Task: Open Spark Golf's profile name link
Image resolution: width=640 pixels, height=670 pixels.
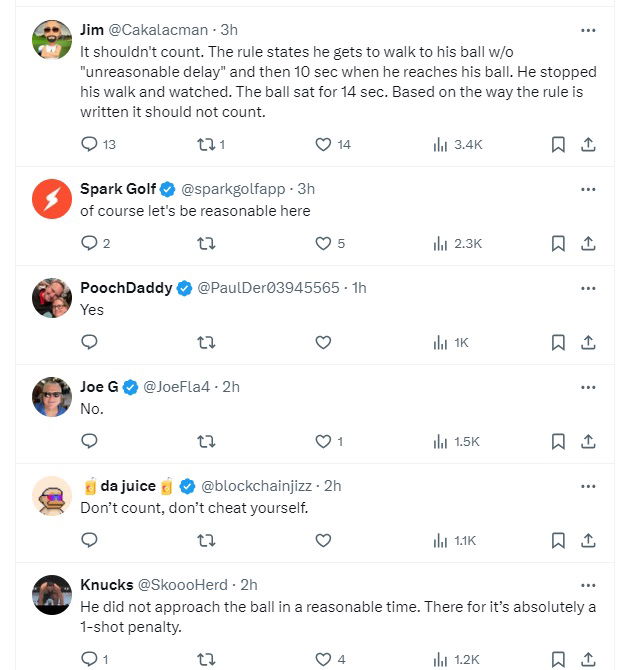Action: click(118, 189)
